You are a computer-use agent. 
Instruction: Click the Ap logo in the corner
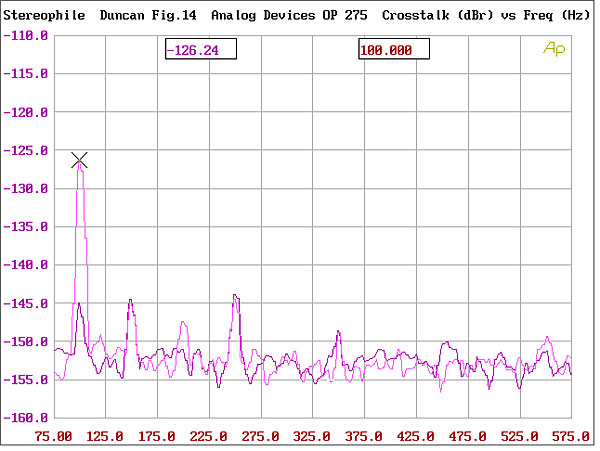tap(551, 47)
